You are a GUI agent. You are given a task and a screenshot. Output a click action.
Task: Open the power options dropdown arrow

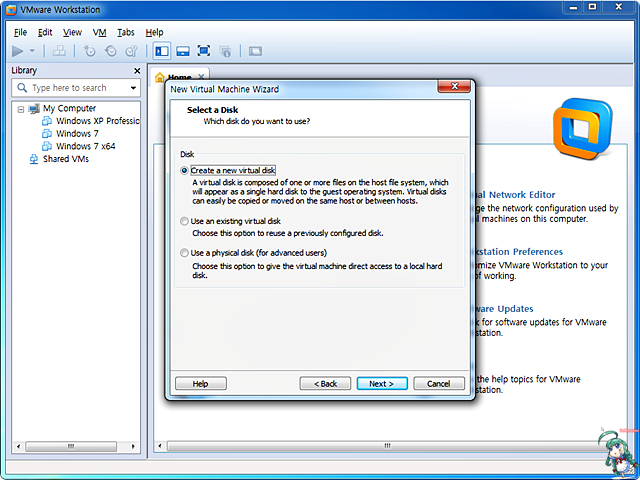(x=32, y=51)
